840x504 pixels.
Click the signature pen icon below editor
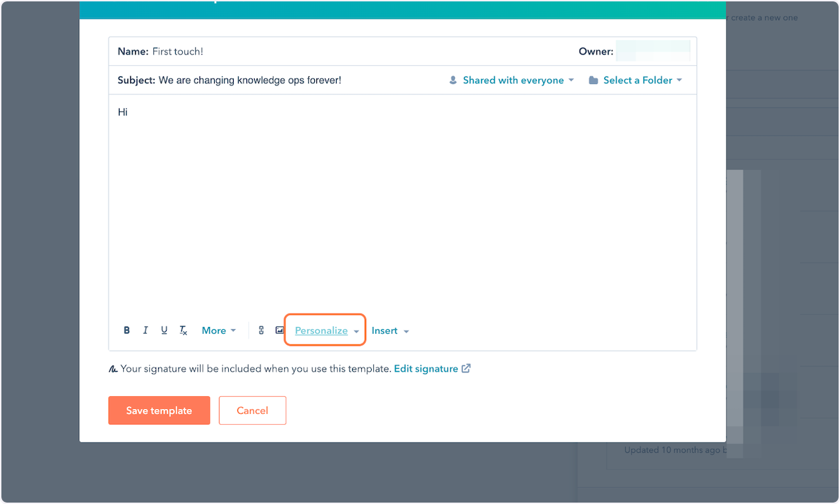click(113, 369)
